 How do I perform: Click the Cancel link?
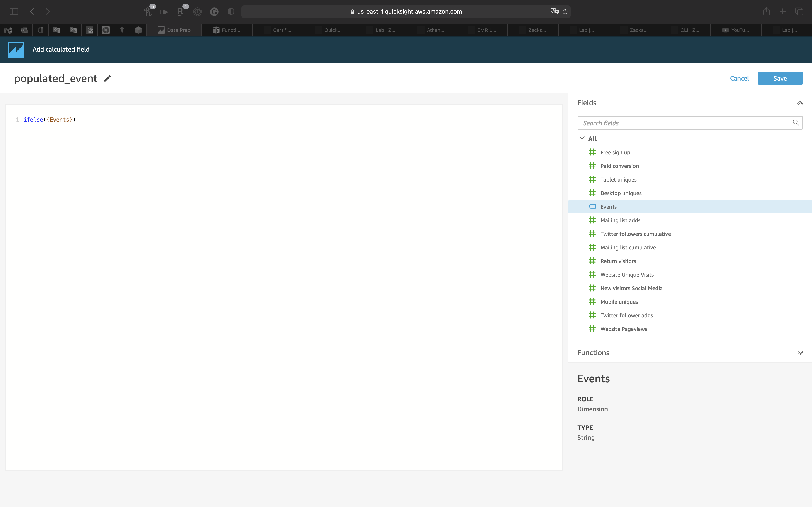[739, 79]
